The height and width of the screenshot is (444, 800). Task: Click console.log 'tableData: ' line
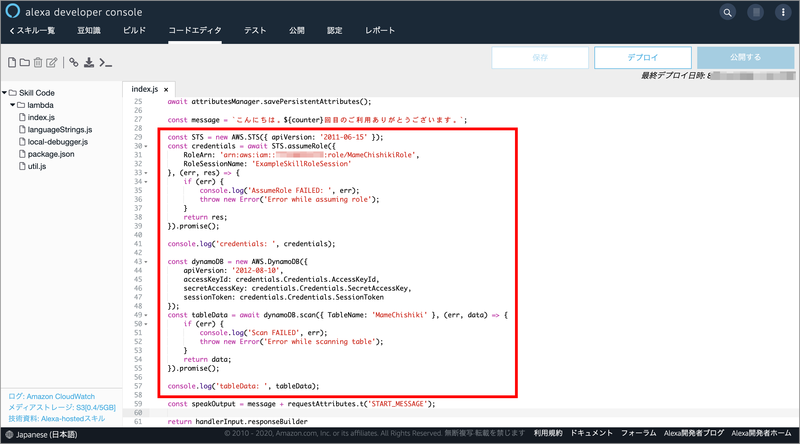[x=243, y=386]
